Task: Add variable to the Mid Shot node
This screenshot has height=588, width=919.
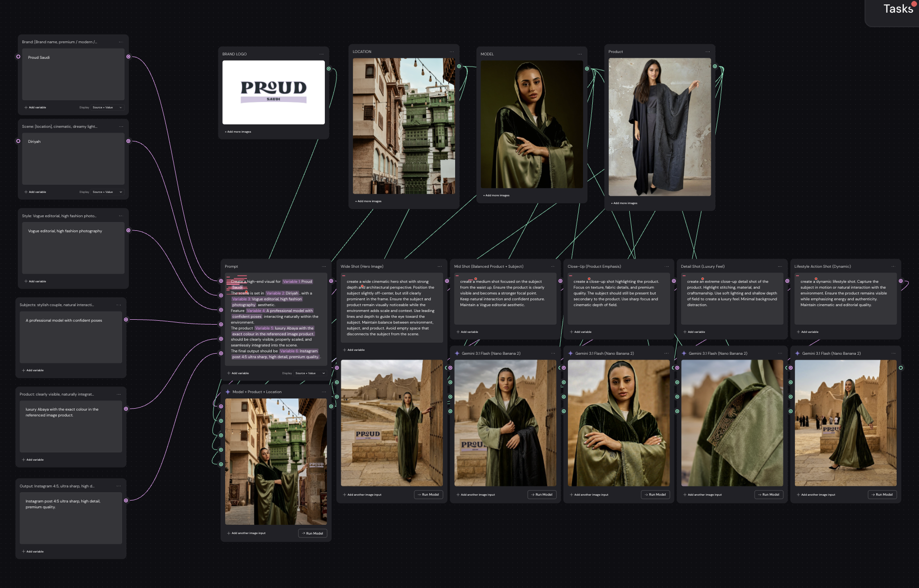Action: (467, 332)
